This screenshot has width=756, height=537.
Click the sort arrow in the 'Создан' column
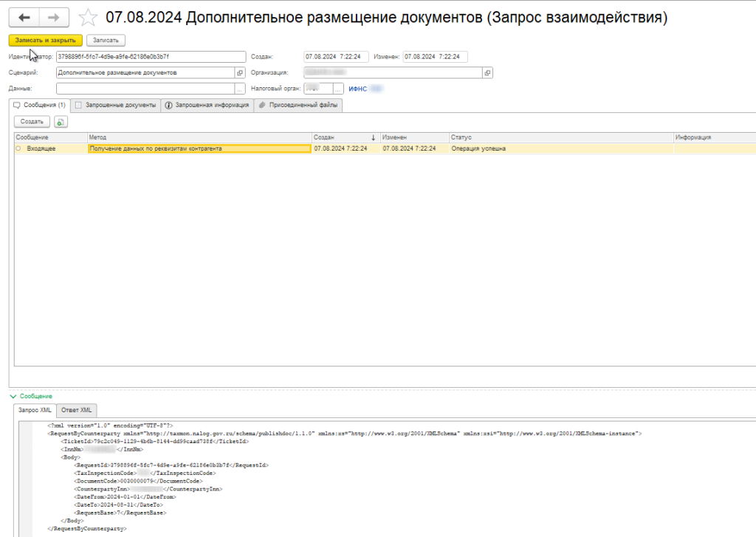pyautogui.click(x=373, y=137)
